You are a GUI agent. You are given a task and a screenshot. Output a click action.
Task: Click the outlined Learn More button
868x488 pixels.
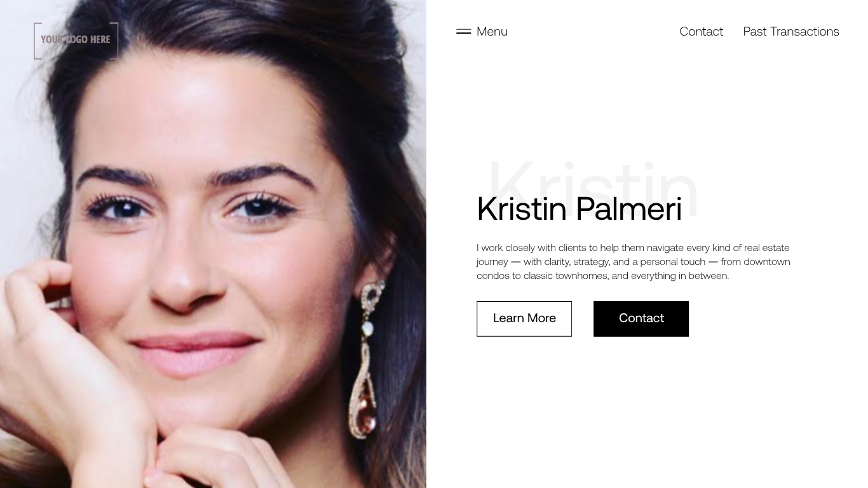(524, 318)
